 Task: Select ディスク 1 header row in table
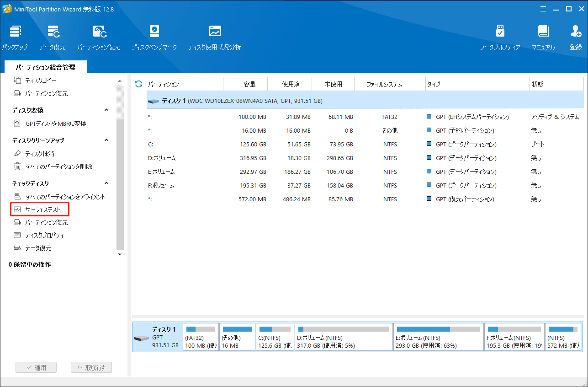click(365, 101)
